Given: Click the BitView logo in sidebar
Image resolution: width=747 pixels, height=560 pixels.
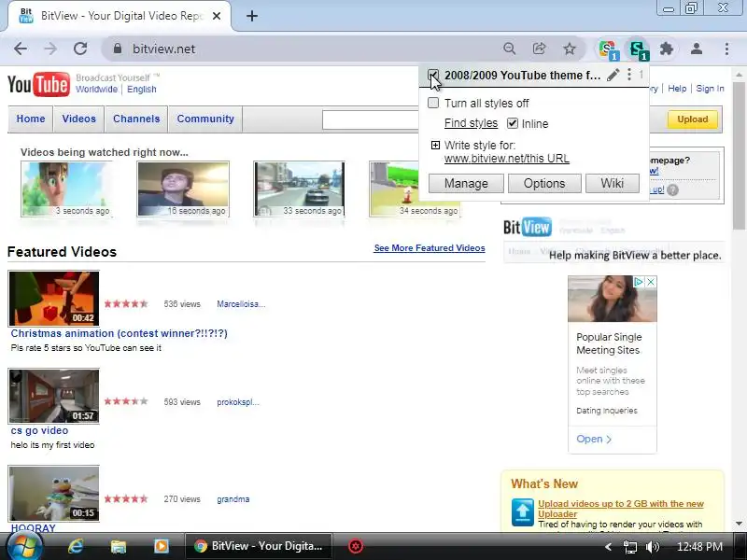Looking at the screenshot, I should point(528,227).
